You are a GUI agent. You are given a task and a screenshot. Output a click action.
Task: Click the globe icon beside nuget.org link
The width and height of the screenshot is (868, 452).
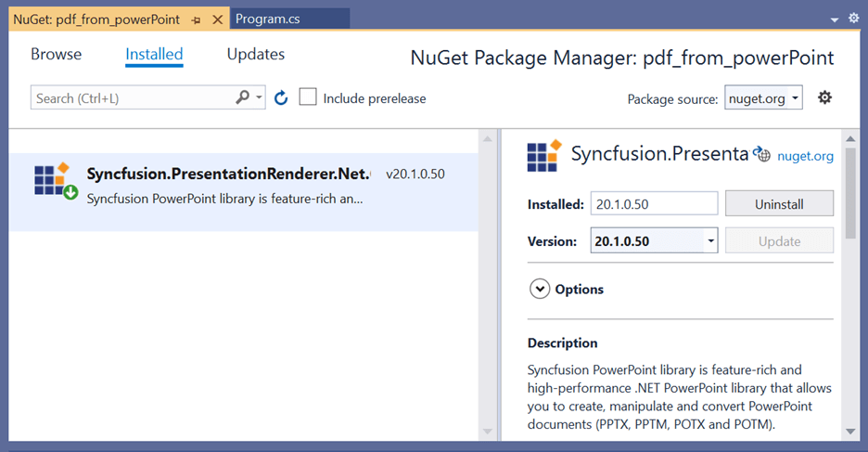pos(762,155)
